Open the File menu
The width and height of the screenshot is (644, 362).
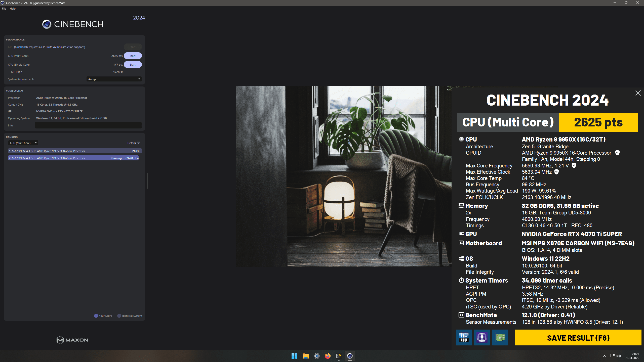click(4, 9)
